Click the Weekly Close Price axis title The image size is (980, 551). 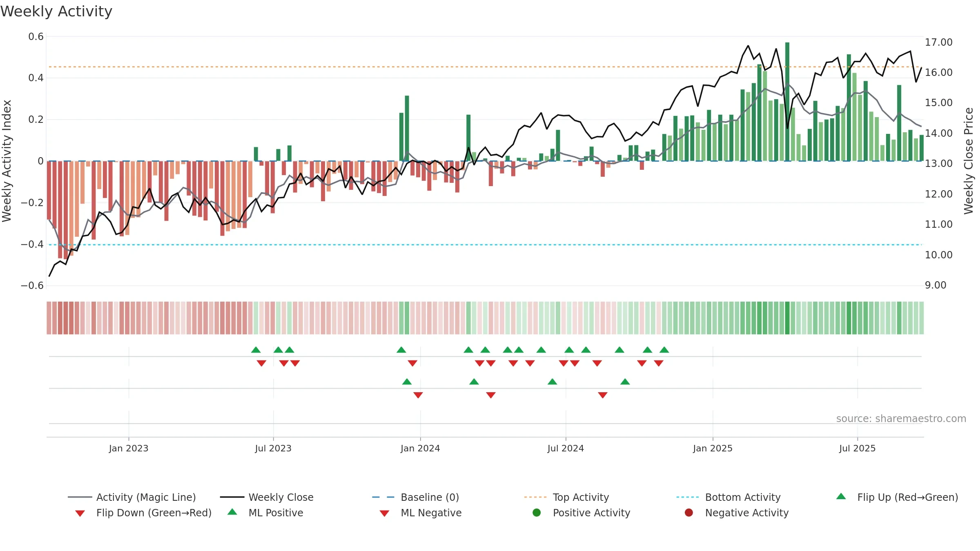click(969, 161)
